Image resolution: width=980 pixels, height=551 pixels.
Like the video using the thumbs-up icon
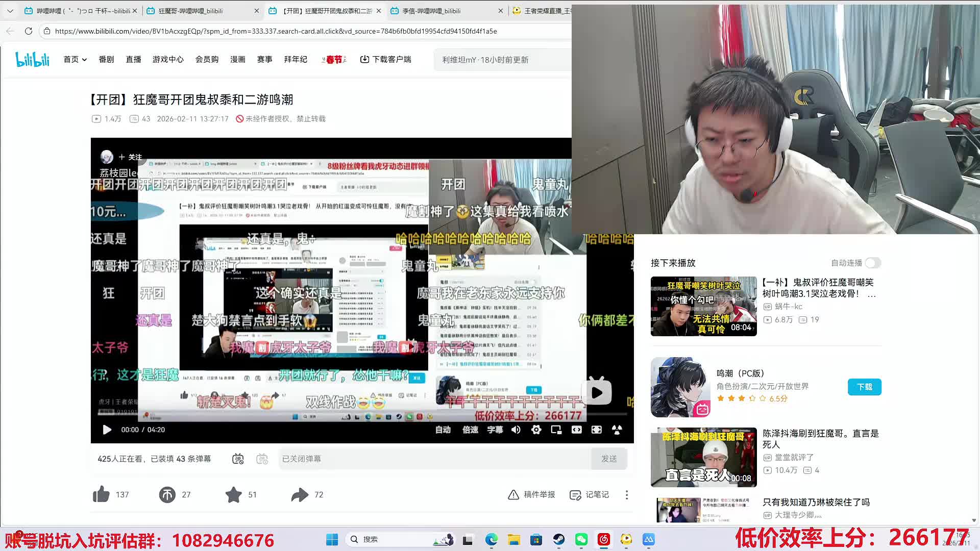click(x=101, y=494)
